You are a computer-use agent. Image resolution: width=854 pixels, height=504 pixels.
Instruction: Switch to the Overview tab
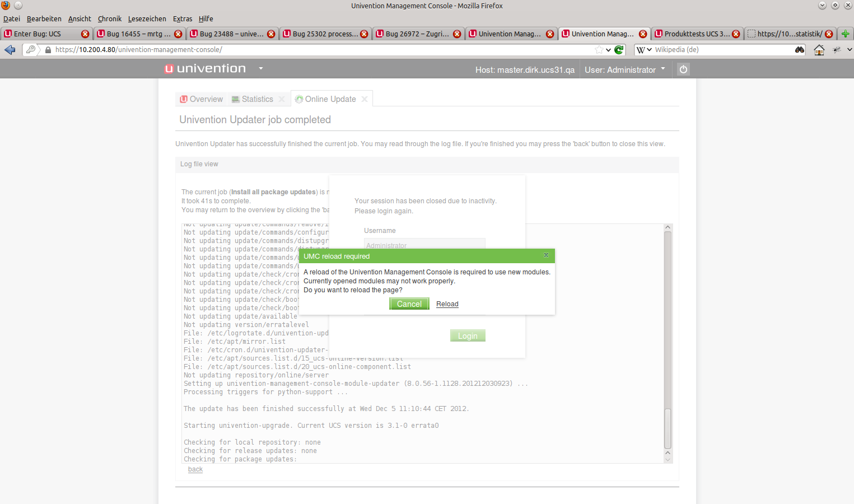click(x=201, y=99)
